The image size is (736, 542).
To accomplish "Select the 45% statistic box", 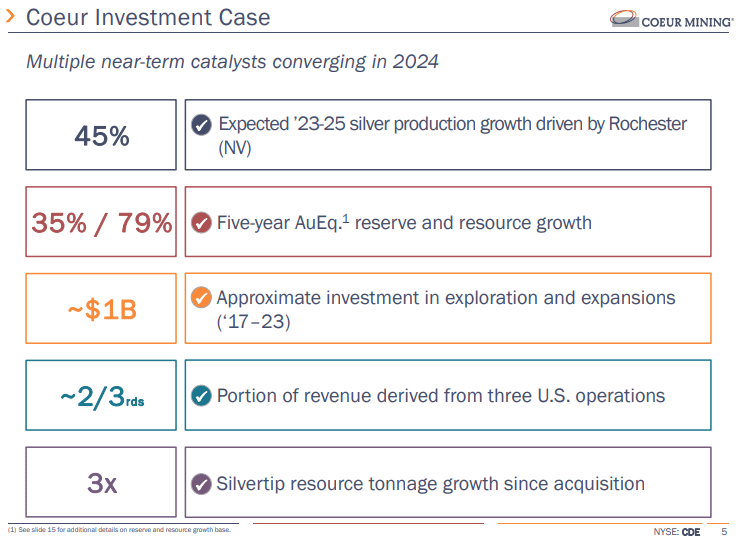I will click(x=101, y=135).
